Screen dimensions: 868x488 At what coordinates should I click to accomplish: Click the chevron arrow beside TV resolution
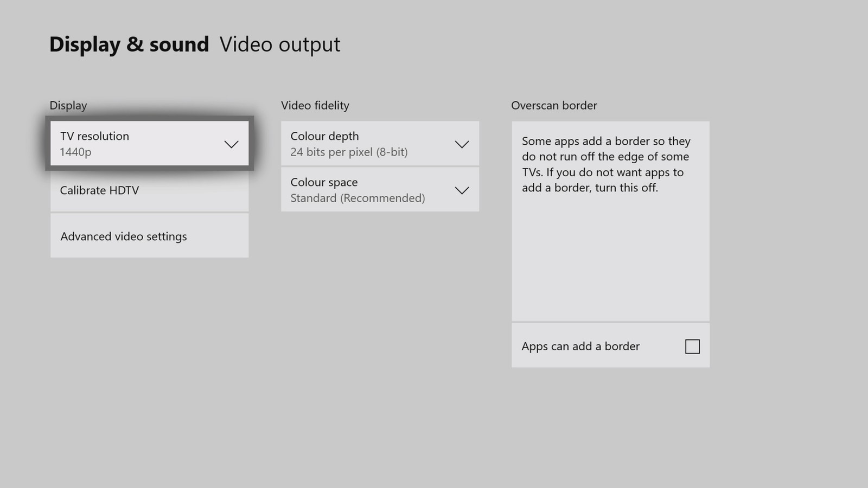231,144
